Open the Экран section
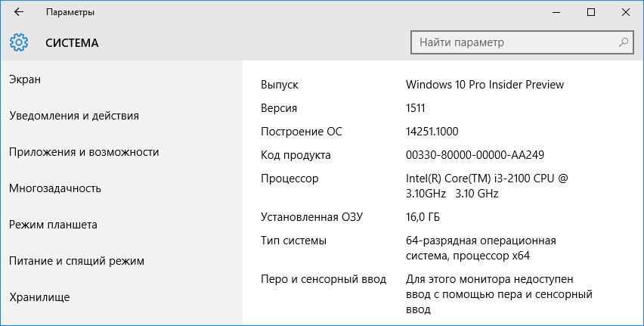Image resolution: width=644 pixels, height=326 pixels. coord(25,79)
